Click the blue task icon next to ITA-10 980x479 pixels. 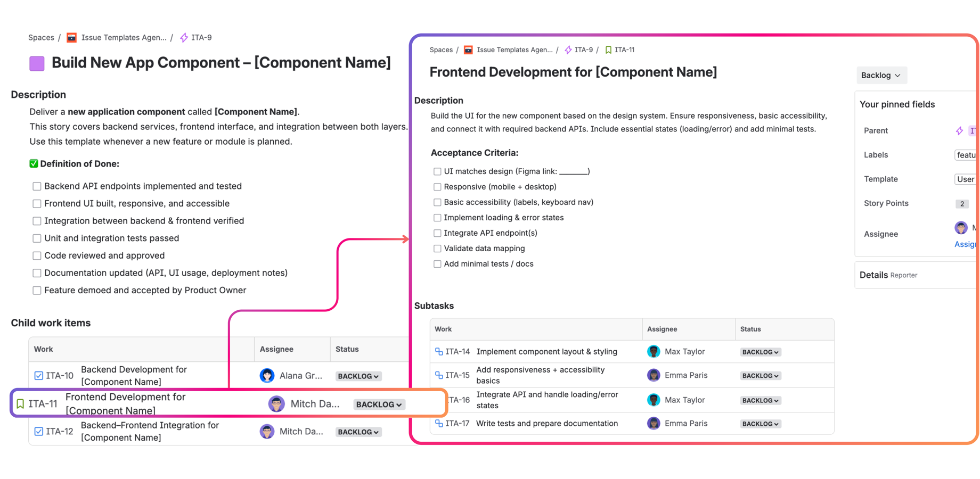[38, 375]
